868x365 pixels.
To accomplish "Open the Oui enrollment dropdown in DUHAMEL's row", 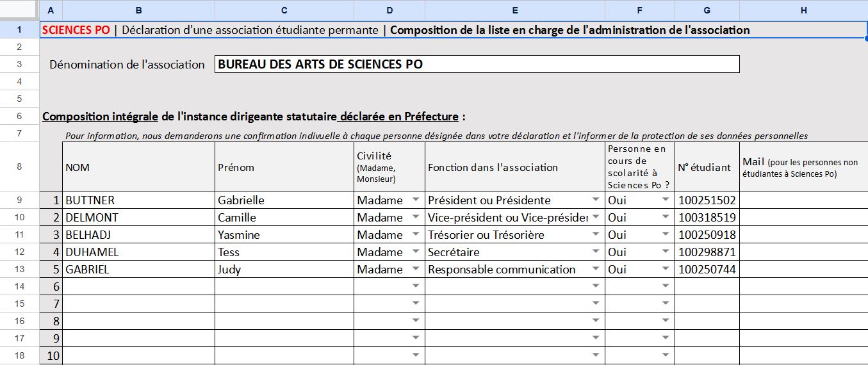I will point(666,252).
